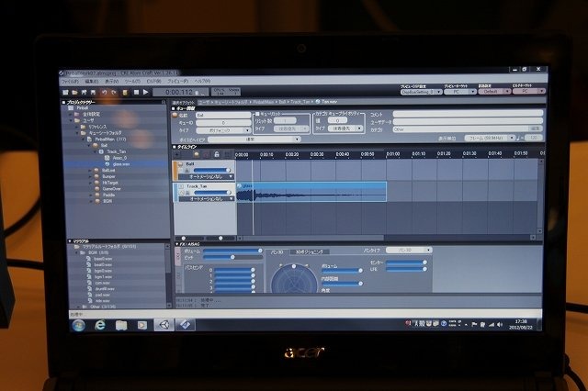Viewport: 588px width, 391px height.
Task: Open the Default language setting dropdown
Action: [x=494, y=92]
